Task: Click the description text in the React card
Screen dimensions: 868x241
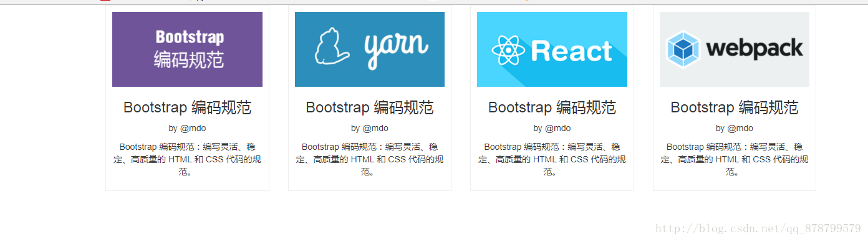Action: [552, 159]
